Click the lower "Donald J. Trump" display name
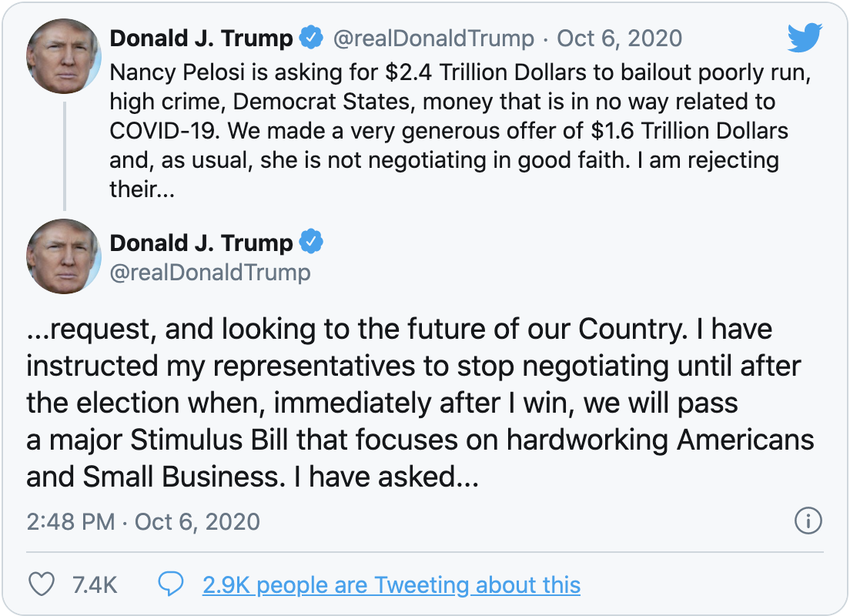The width and height of the screenshot is (850, 616). point(202,243)
